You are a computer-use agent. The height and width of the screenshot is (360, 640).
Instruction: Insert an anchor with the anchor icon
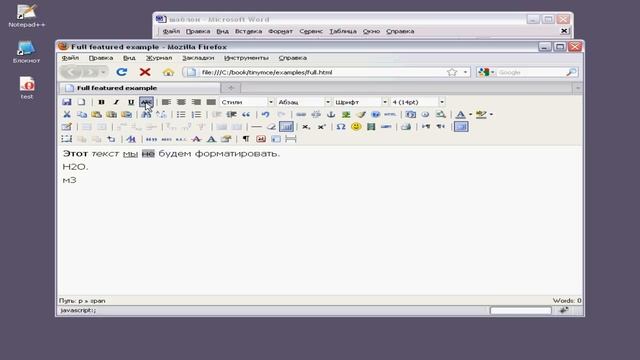pyautogui.click(x=331, y=114)
